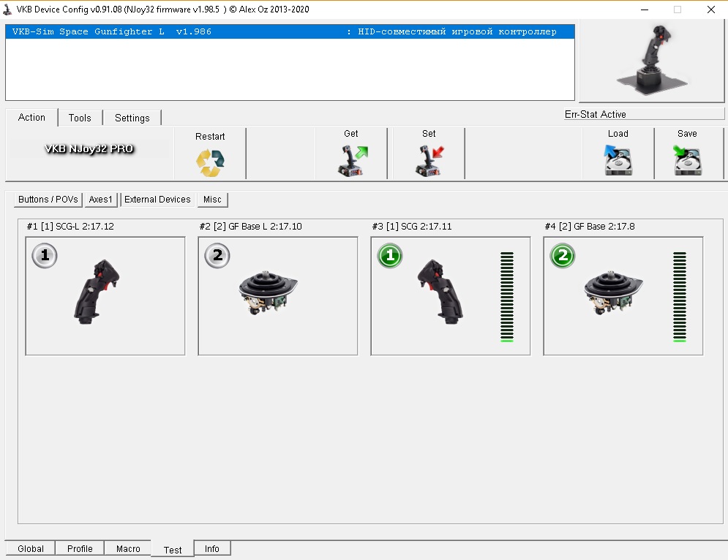728x560 pixels.
Task: Switch to the Action tab
Action: click(x=31, y=118)
